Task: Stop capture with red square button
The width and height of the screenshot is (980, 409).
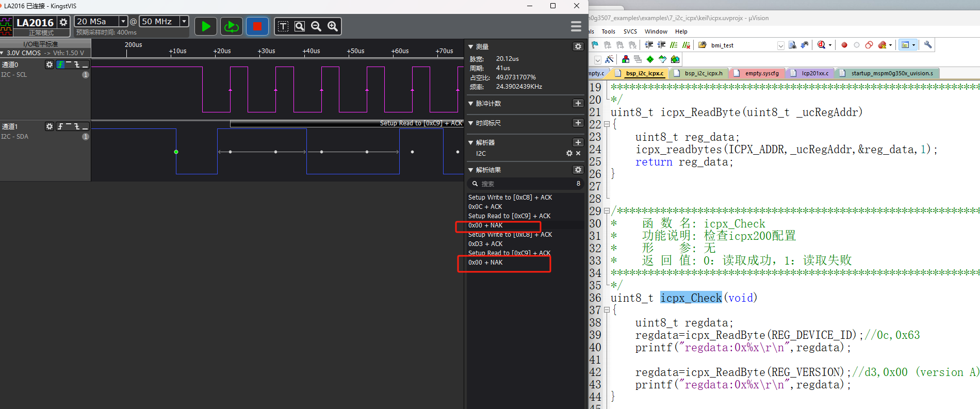Action: pyautogui.click(x=257, y=26)
